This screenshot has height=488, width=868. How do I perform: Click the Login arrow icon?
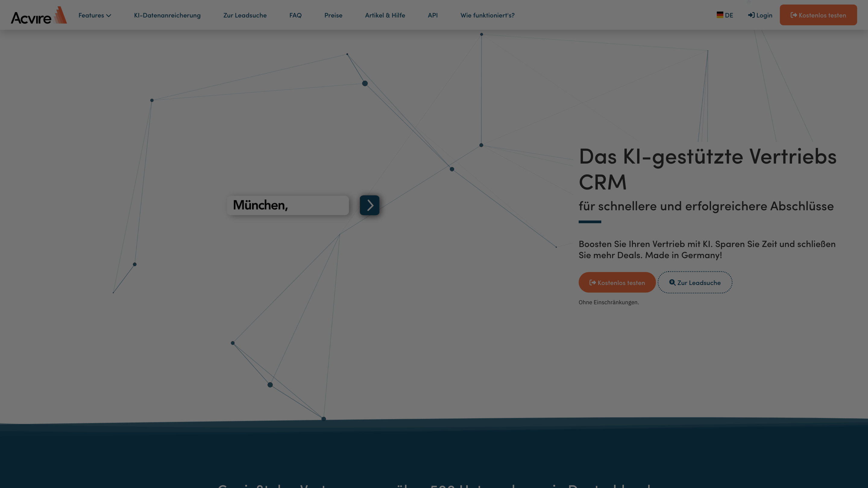(x=751, y=15)
